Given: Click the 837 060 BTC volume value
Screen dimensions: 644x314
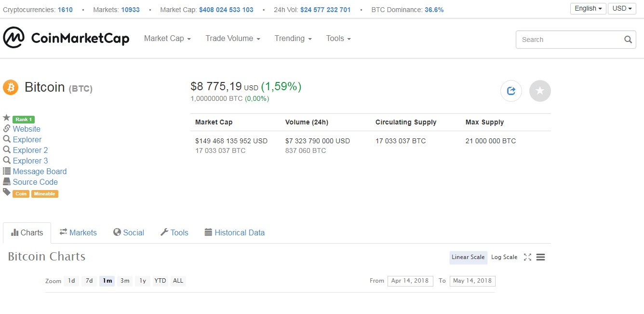Looking at the screenshot, I should [306, 150].
